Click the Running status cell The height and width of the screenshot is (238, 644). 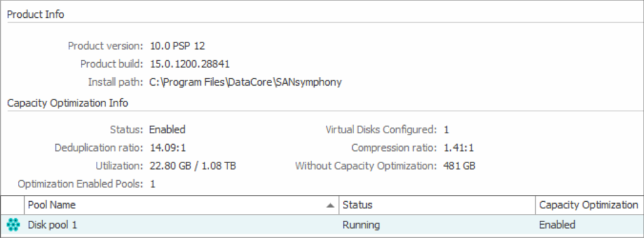click(361, 225)
